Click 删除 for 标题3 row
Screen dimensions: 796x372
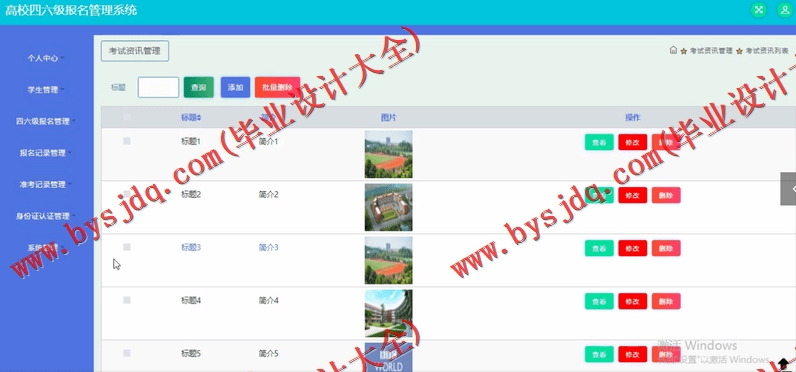(x=666, y=248)
